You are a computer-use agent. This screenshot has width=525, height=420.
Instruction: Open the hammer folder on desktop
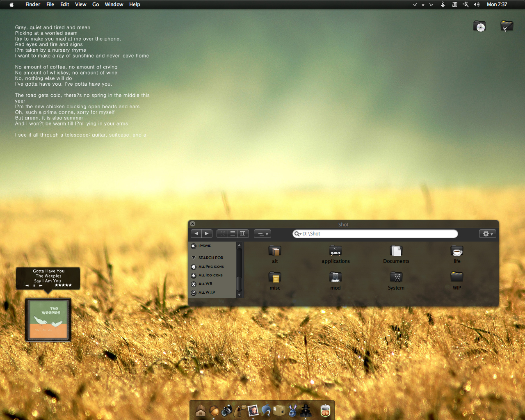[x=507, y=26]
